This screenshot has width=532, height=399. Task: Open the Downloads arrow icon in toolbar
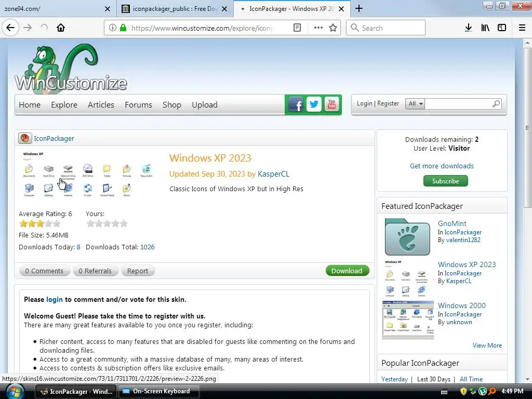(x=468, y=28)
